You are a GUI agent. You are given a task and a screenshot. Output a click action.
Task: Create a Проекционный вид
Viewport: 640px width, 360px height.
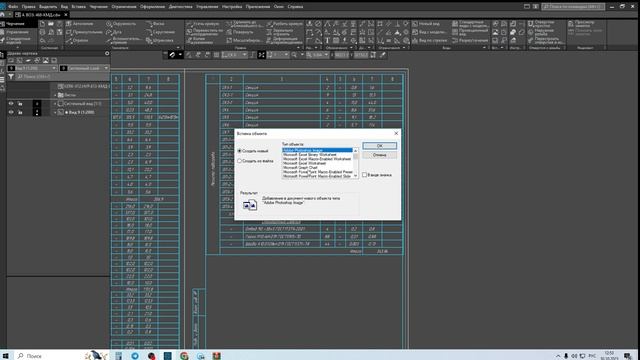(470, 32)
